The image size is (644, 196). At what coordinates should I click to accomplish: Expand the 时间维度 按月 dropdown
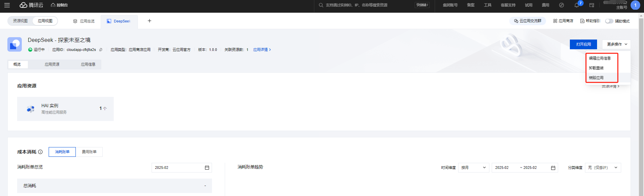[x=474, y=168]
